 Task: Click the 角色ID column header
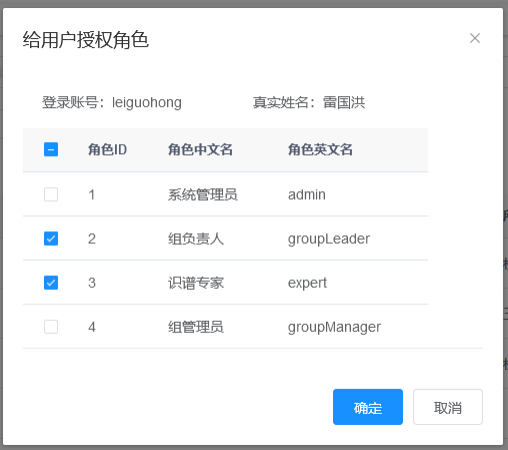107,149
